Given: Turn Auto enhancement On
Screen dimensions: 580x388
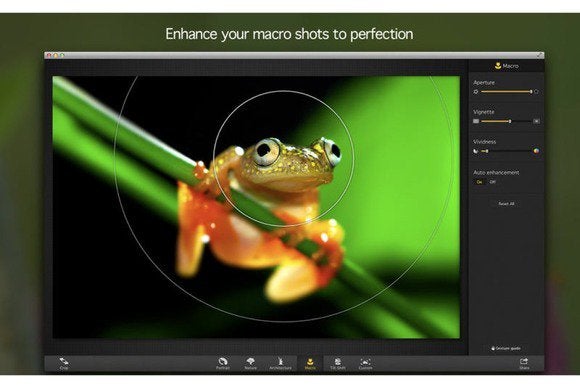Looking at the screenshot, I should [479, 182].
